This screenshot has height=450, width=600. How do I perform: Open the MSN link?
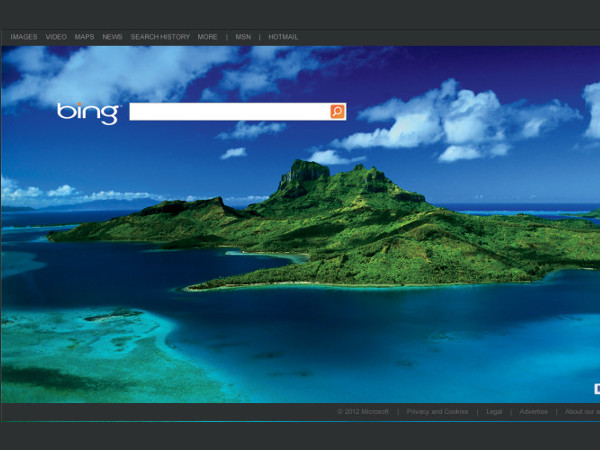[x=243, y=37]
